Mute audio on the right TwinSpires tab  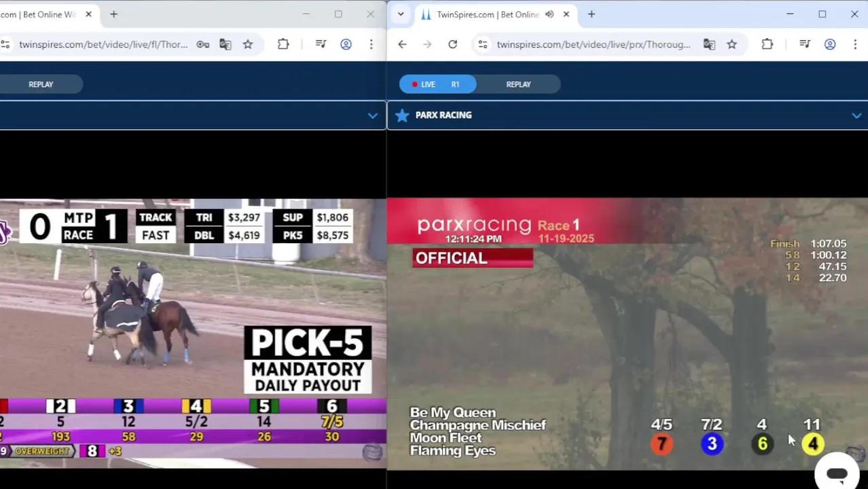549,14
